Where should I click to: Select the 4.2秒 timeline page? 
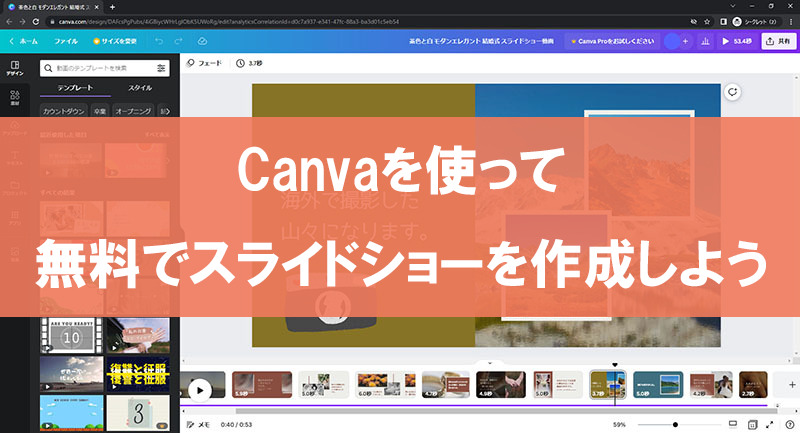point(711,385)
